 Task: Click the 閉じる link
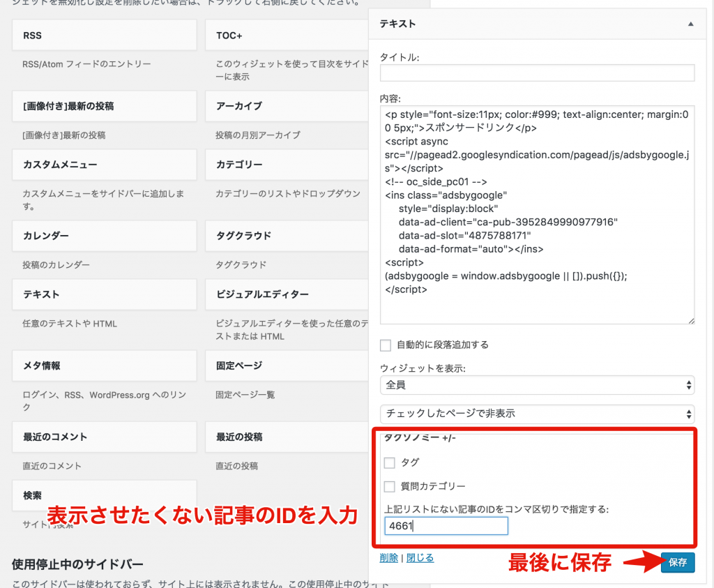pyautogui.click(x=420, y=558)
